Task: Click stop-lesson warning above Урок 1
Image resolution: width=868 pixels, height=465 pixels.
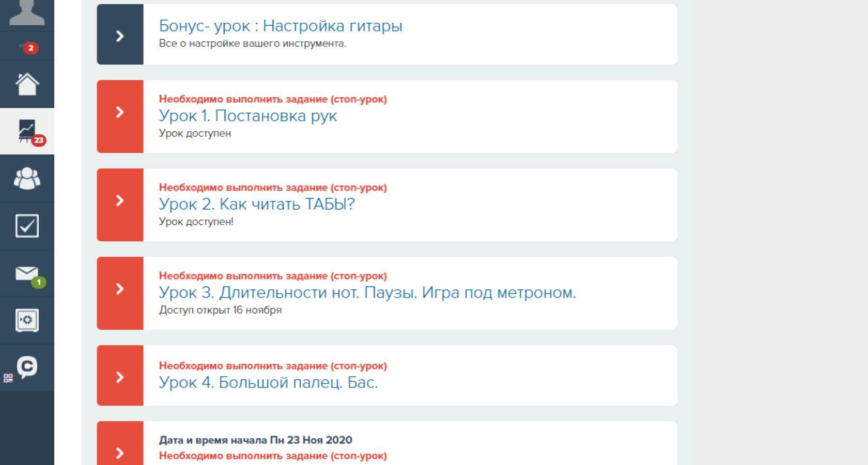Action: [273, 99]
